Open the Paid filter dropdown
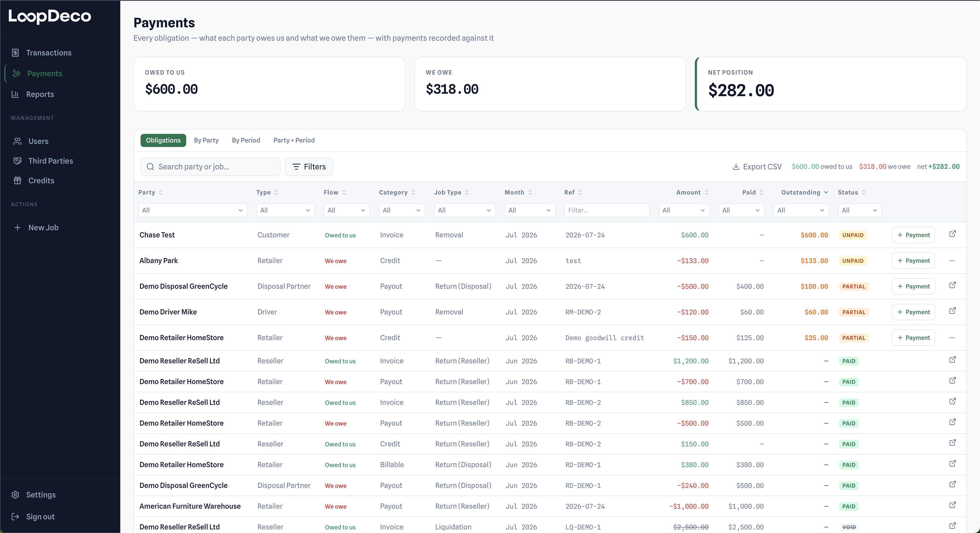The width and height of the screenshot is (980, 533). [x=742, y=210]
